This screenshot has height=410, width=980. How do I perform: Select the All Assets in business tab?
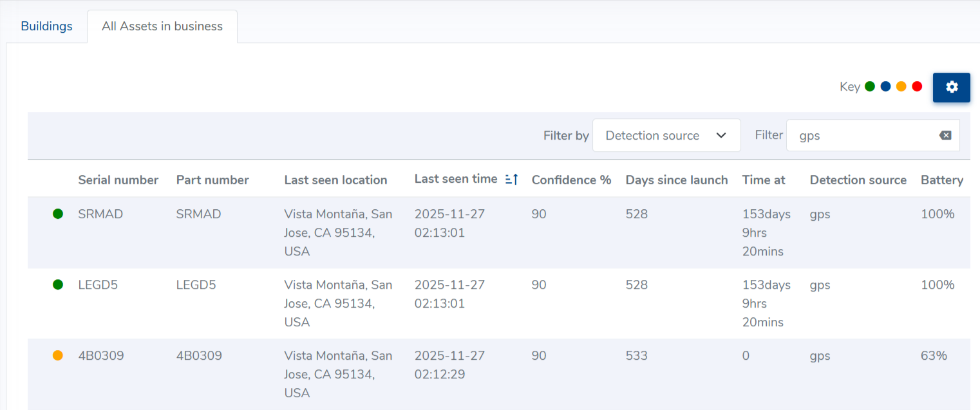click(162, 26)
